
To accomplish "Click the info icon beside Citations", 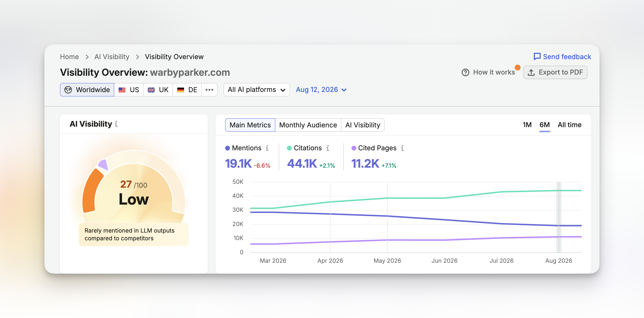I will tap(328, 148).
